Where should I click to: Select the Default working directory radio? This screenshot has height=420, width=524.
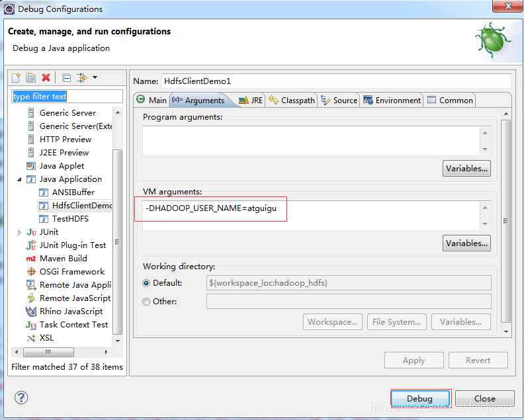pyautogui.click(x=146, y=283)
